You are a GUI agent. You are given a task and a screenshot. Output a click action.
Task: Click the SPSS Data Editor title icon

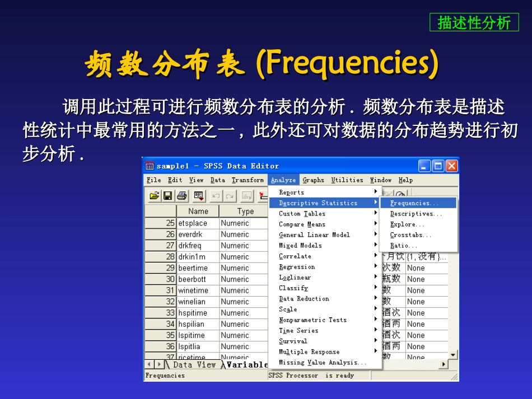tap(150, 166)
